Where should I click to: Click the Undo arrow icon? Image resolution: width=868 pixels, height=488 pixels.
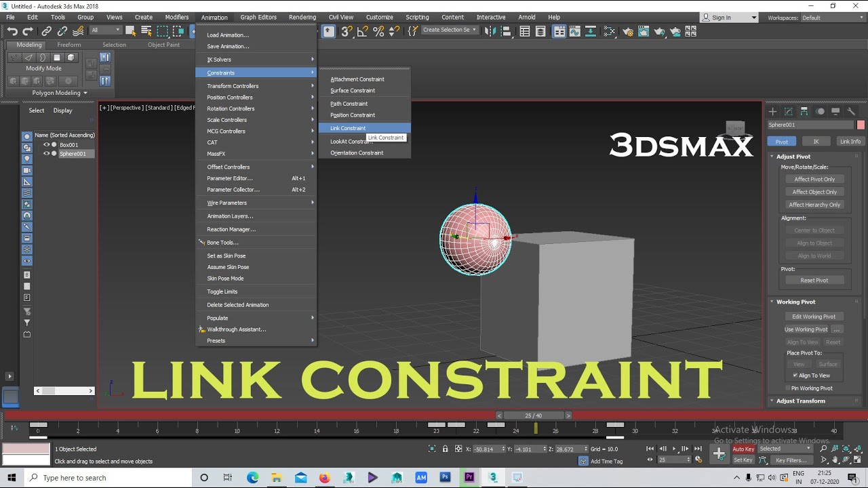(x=12, y=31)
